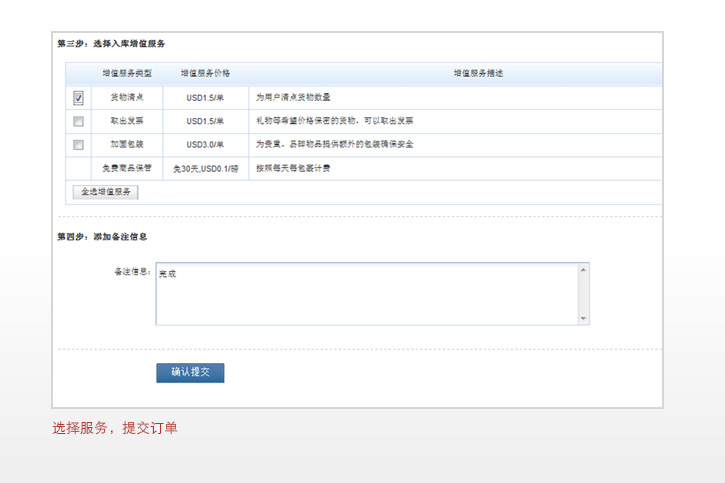The image size is (725, 483).
Task: Click the 免30天,USD0.1/磅 price cell
Action: 205,169
